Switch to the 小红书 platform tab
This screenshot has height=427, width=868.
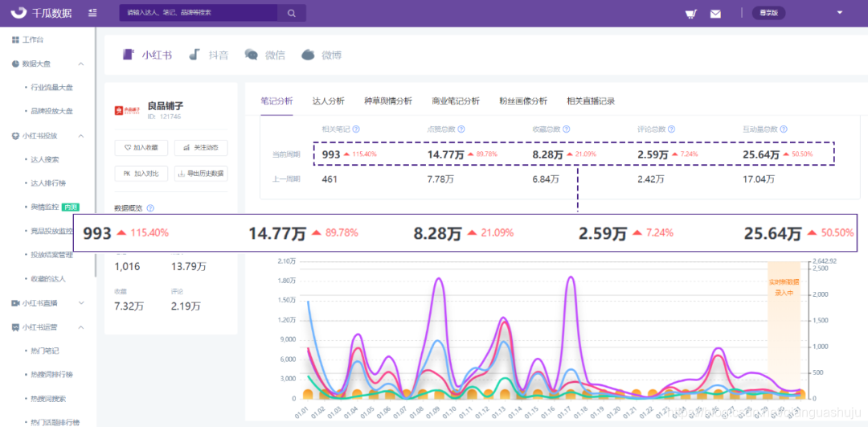[147, 55]
